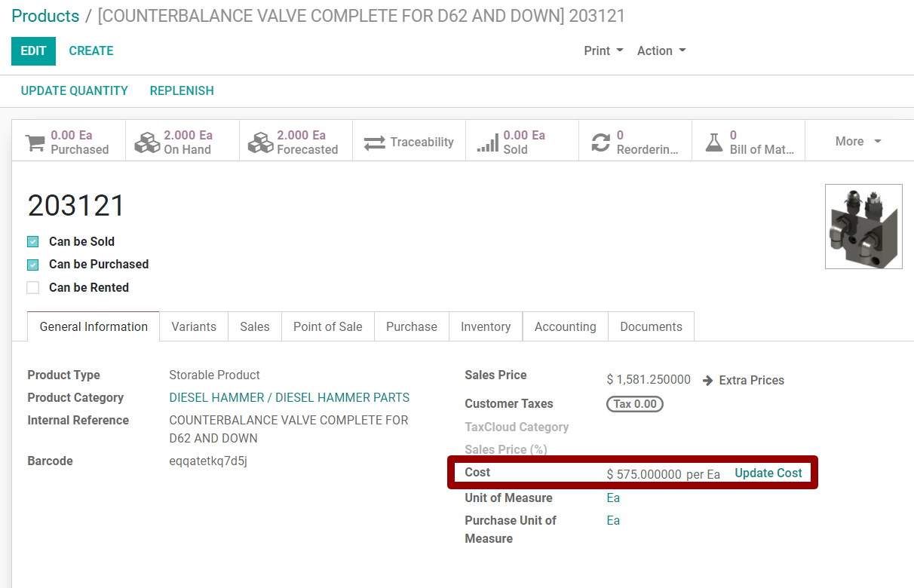Open the Print dropdown menu
The width and height of the screenshot is (914, 588).
(x=603, y=51)
